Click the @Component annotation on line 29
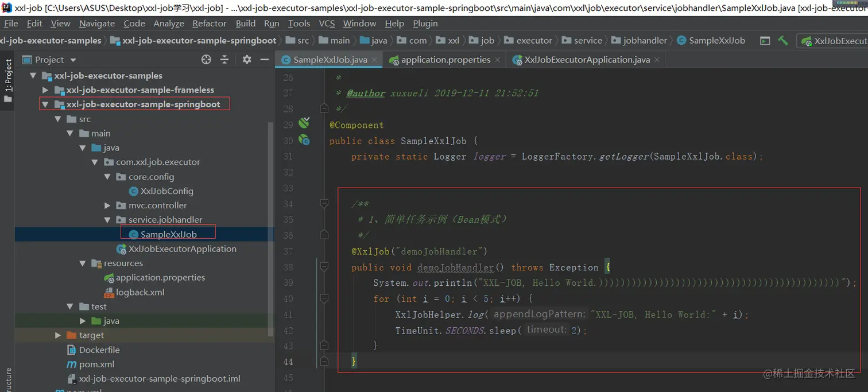 click(356, 125)
